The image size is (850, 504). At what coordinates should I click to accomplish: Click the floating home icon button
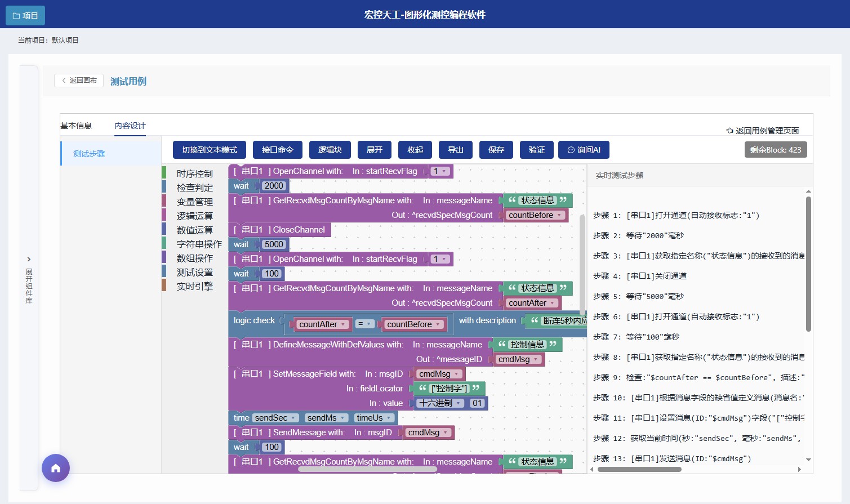(x=55, y=468)
